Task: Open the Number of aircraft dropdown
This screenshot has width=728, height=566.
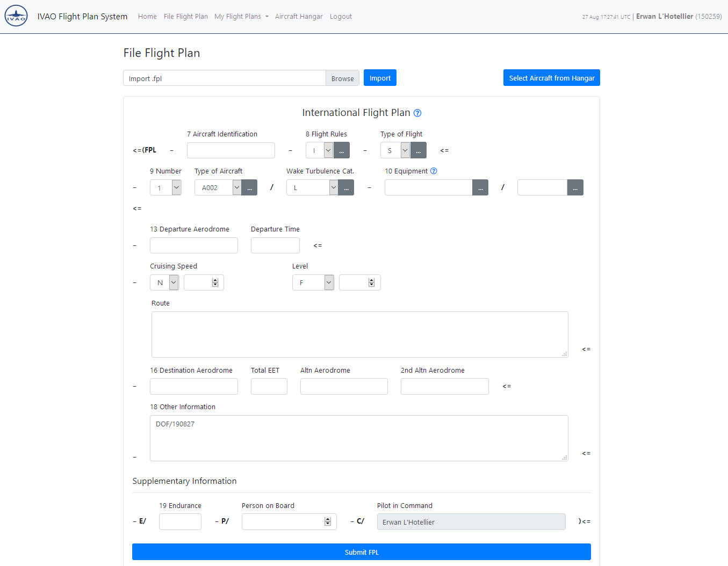Action: pos(176,188)
